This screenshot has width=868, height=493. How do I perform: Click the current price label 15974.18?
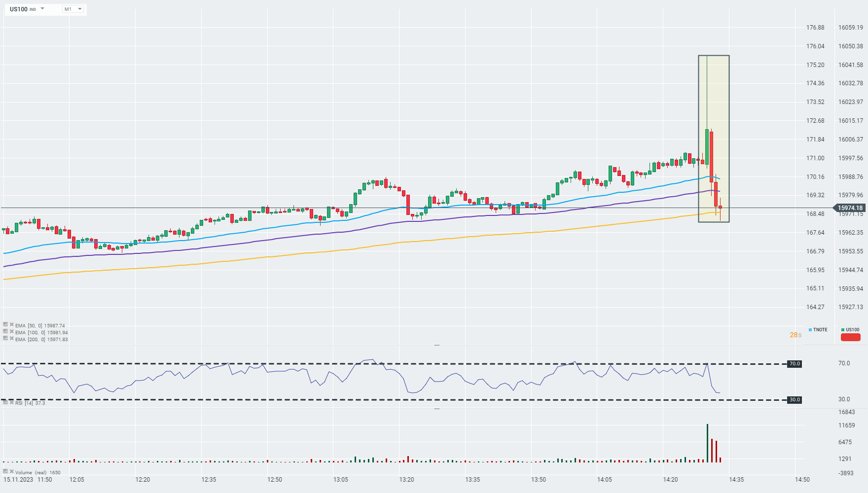(850, 208)
